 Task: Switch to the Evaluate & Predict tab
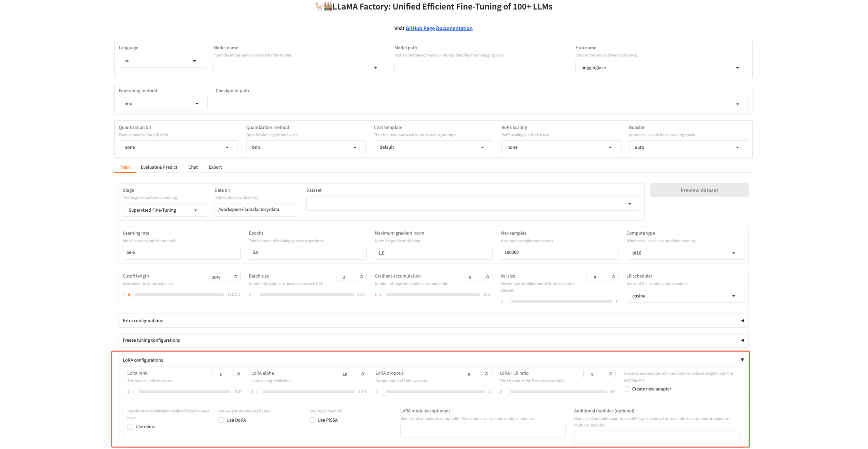pos(159,167)
